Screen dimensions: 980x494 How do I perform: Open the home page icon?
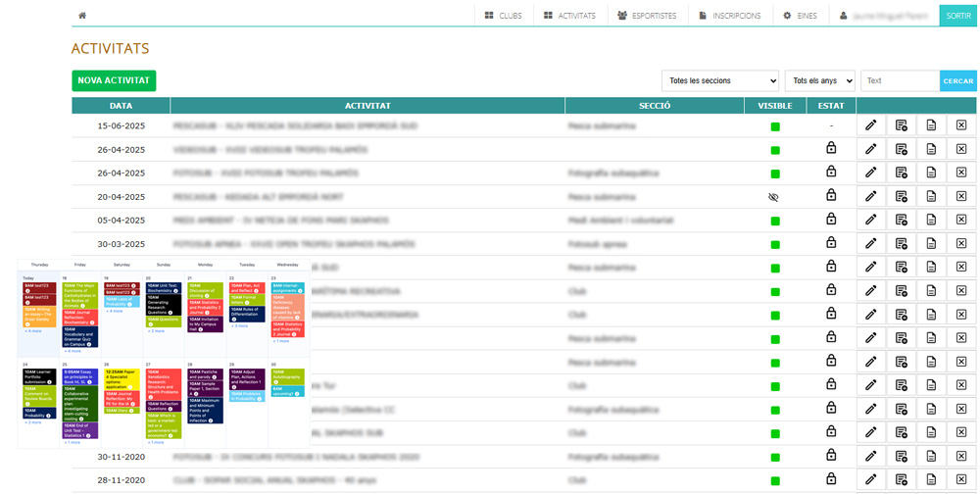(82, 16)
